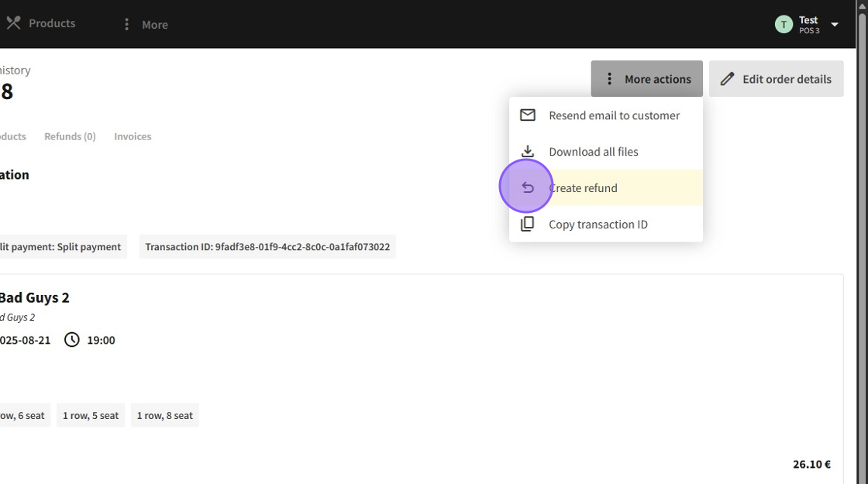Select Resend email to customer
Screen dimensions: 868x484
614,115
